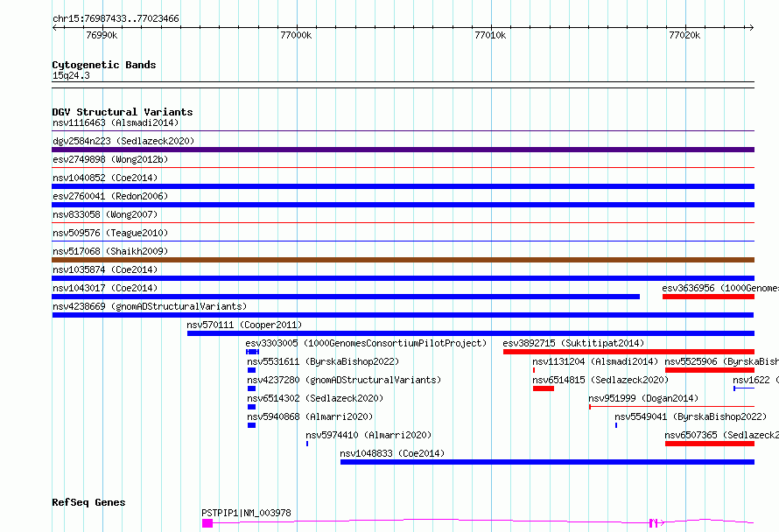This screenshot has height=532, width=779.
Task: Select the small magenta PSTPIP1 exons cluster
Action: [x=654, y=522]
